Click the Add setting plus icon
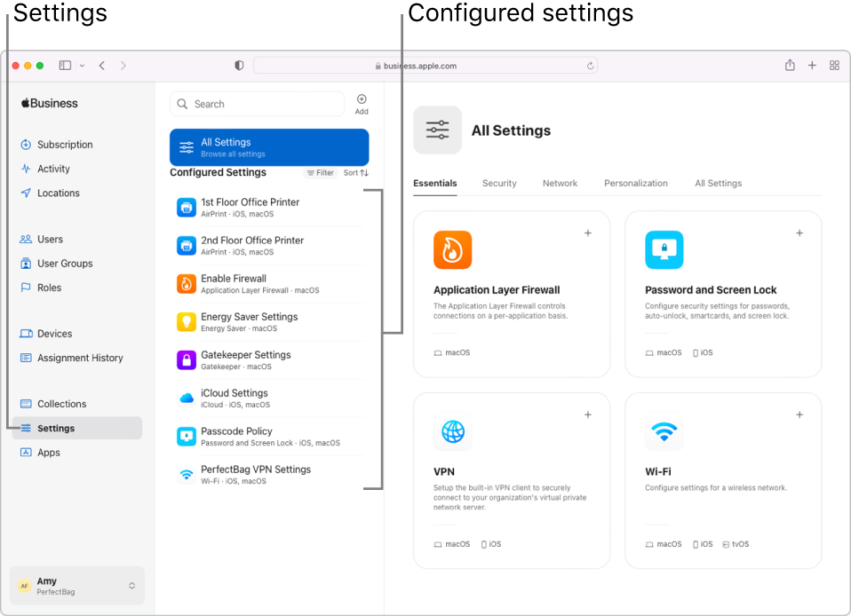This screenshot has width=851, height=616. tap(362, 99)
